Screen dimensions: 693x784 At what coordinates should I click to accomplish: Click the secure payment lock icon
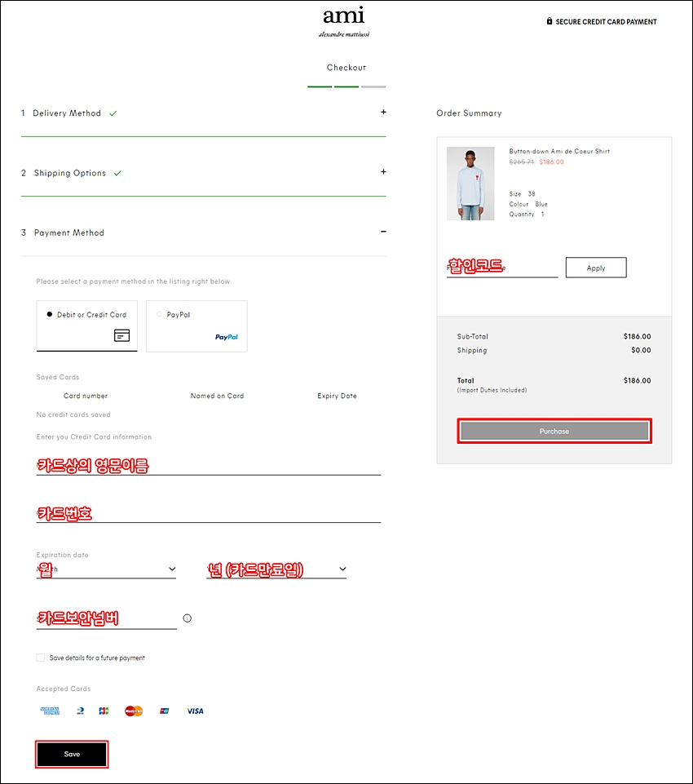click(550, 21)
